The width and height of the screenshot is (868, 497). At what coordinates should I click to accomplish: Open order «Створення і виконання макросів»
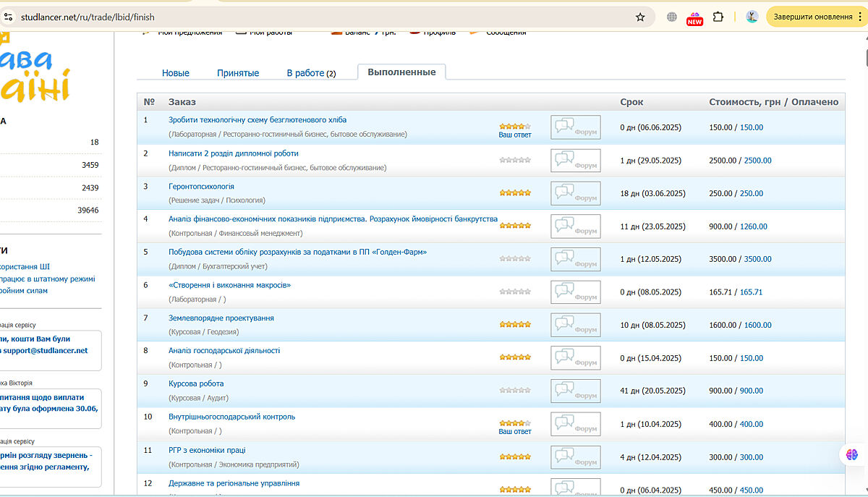[229, 285]
